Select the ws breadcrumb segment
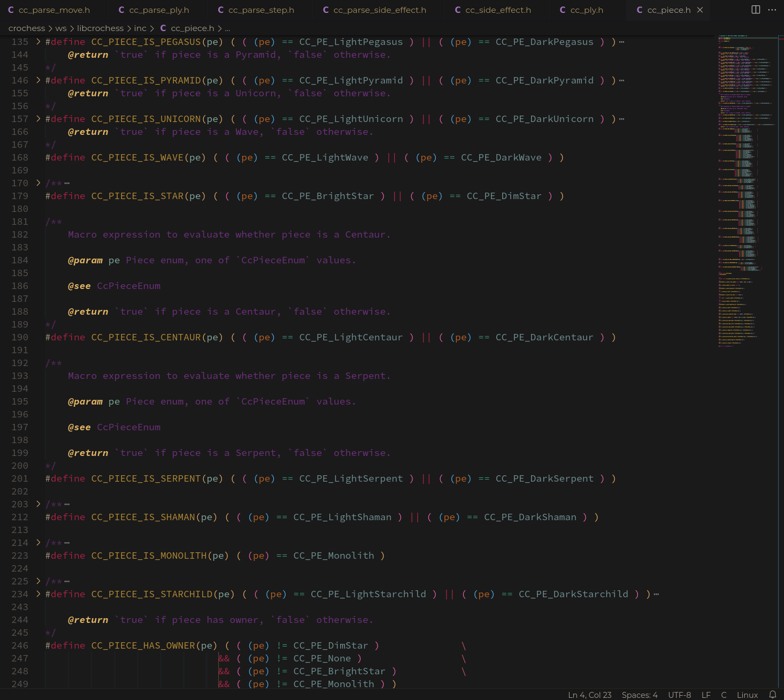784x700 pixels. pyautogui.click(x=61, y=28)
